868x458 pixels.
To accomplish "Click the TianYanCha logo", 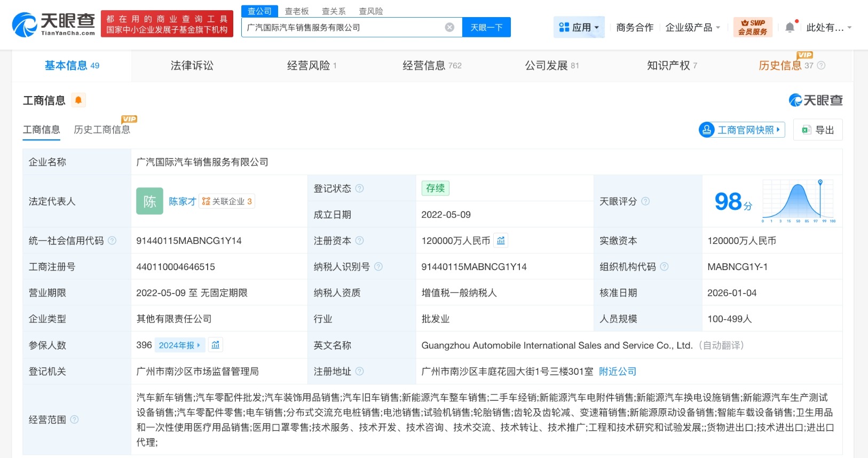I will click(53, 24).
